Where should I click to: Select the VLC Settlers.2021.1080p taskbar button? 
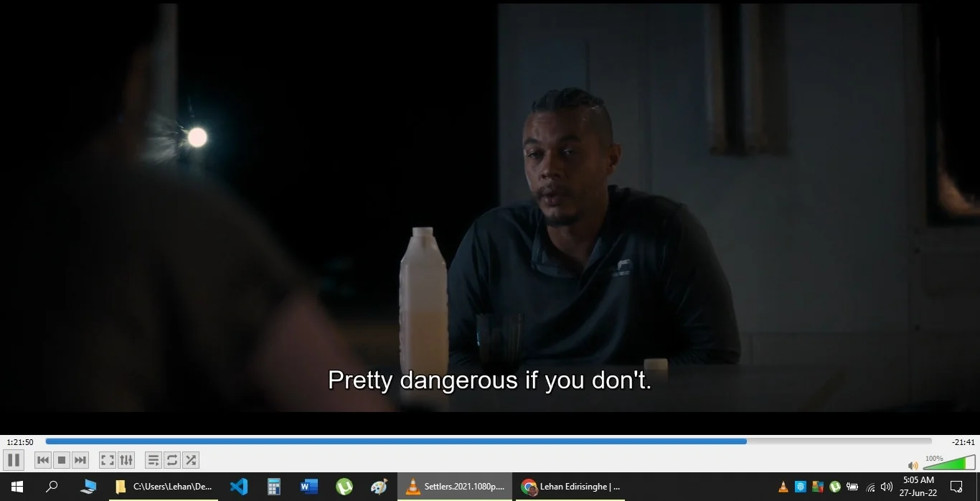tap(455, 487)
